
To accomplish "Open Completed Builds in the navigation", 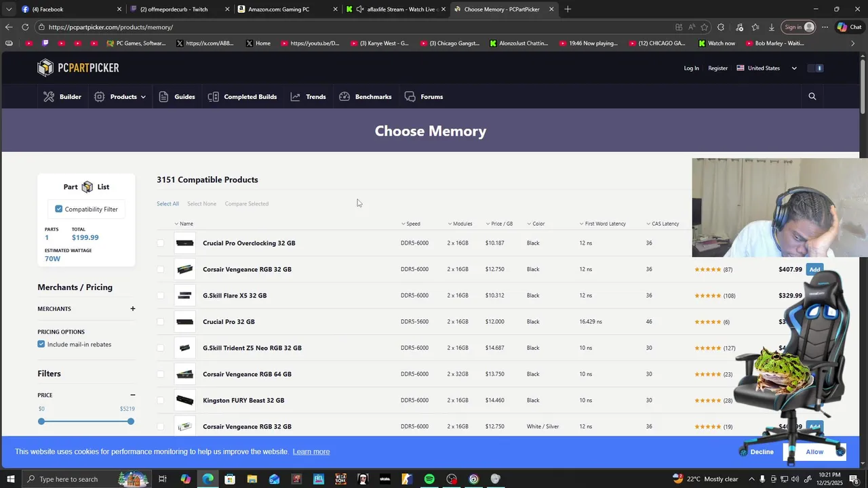I will tap(242, 97).
